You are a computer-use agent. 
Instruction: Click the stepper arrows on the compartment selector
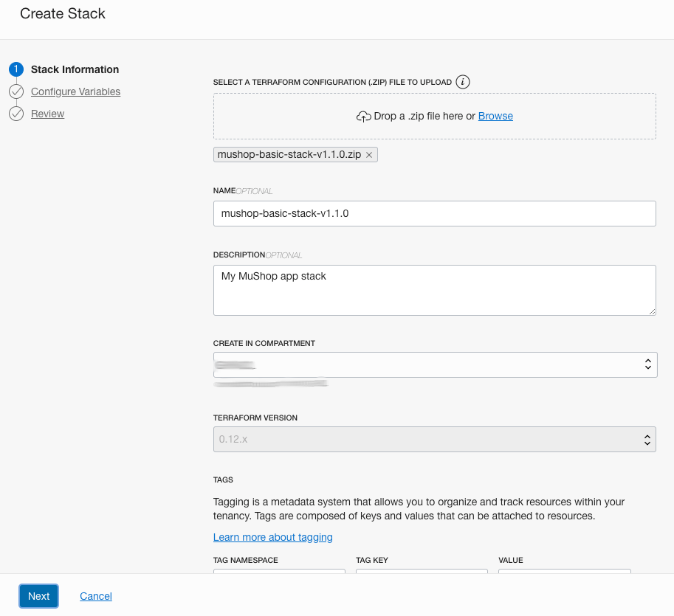click(x=647, y=364)
